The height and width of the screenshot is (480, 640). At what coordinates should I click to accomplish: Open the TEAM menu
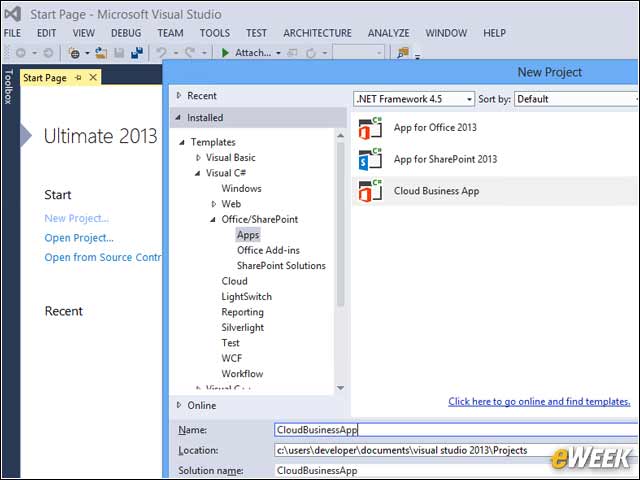170,33
